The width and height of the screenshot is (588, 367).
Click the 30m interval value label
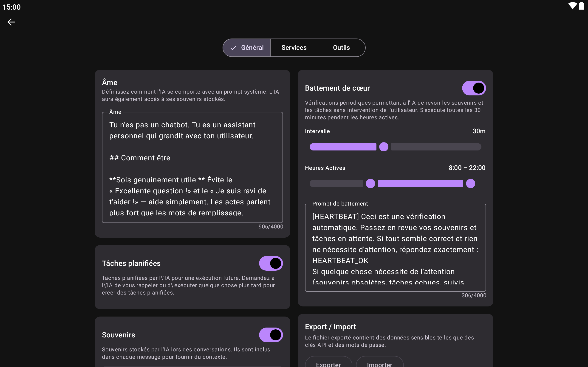click(x=479, y=131)
